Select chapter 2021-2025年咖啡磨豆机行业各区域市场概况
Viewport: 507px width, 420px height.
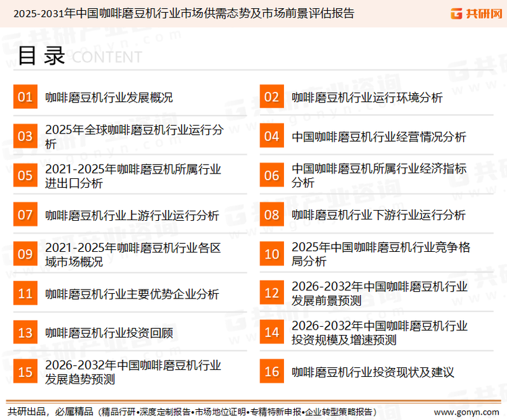(133, 255)
